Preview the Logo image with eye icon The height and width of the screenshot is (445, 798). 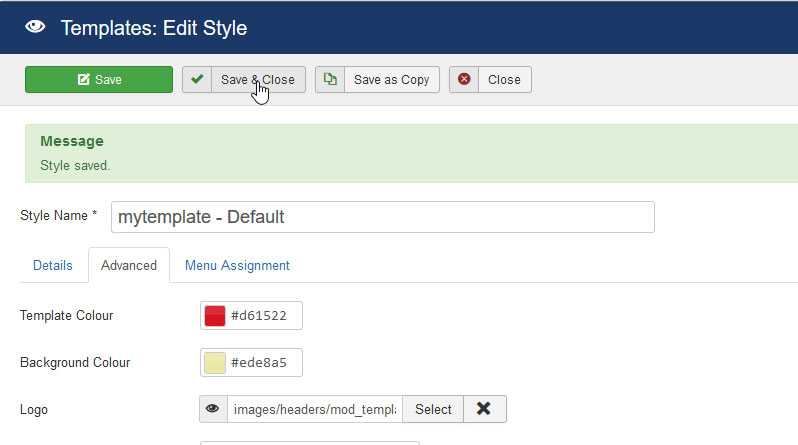tap(213, 409)
